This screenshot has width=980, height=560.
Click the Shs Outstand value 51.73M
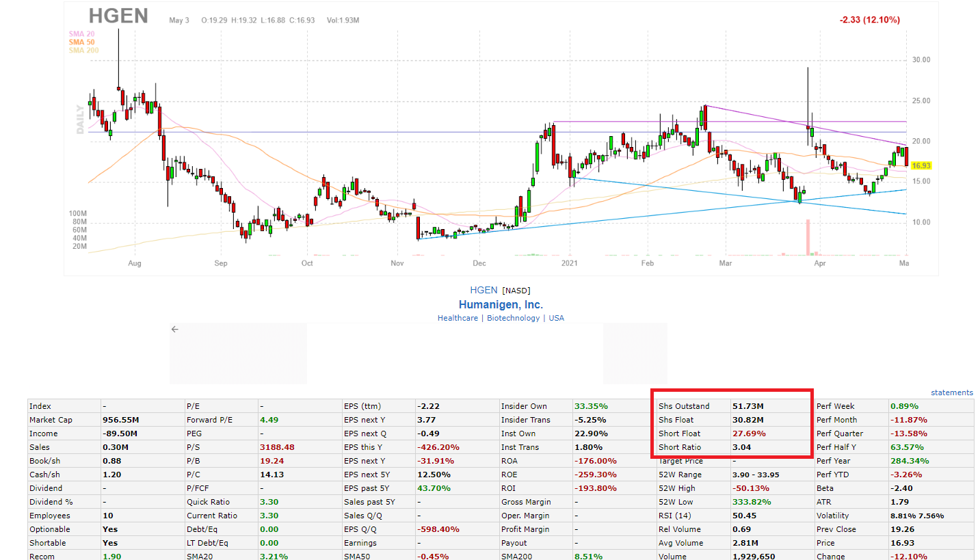coord(747,406)
